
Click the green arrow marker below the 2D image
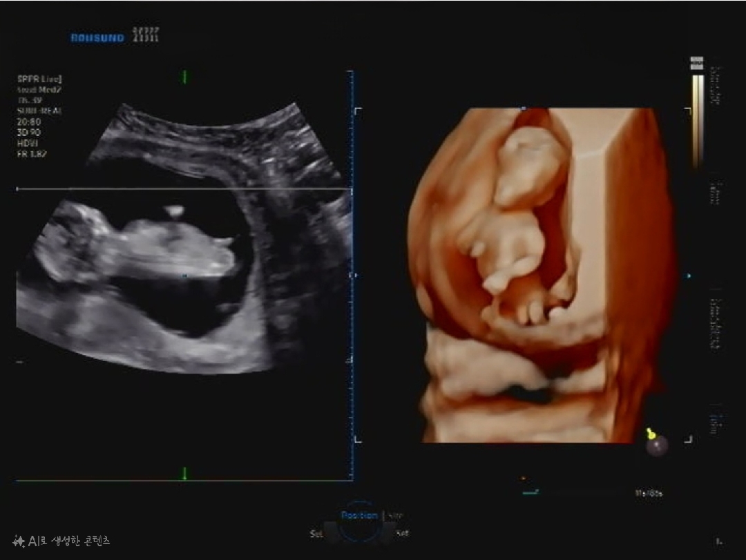click(x=184, y=473)
